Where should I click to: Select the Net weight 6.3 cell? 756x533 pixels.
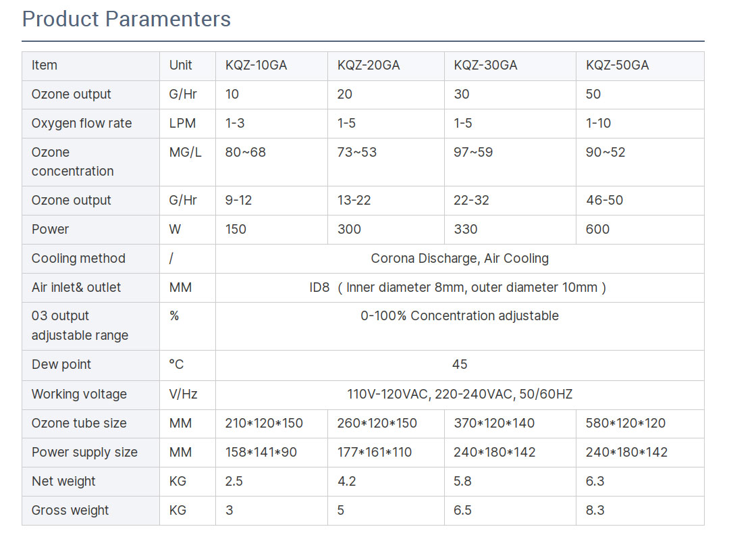click(640, 482)
